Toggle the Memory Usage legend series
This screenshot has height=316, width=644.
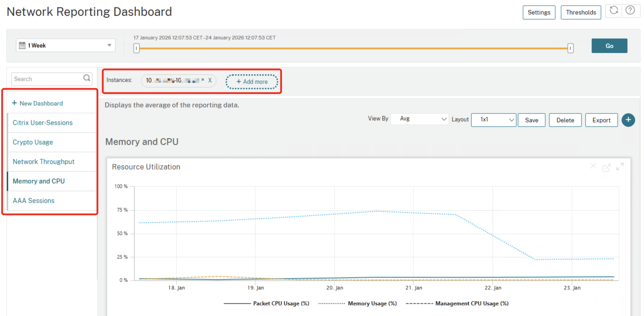[372, 303]
